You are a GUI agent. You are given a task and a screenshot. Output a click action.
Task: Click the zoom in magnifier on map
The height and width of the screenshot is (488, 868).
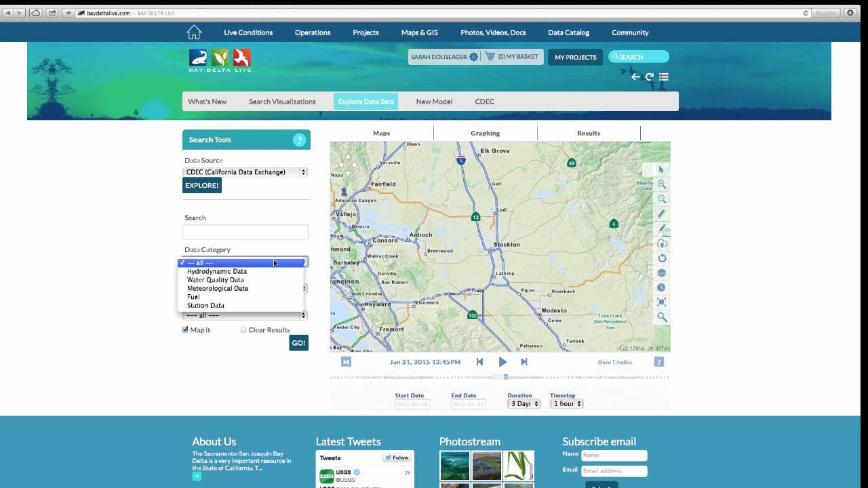(x=662, y=184)
